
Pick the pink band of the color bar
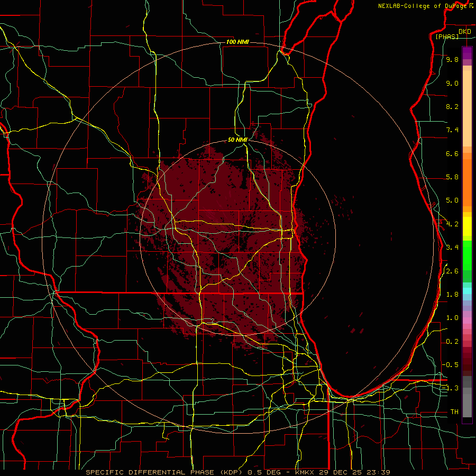[467, 321]
